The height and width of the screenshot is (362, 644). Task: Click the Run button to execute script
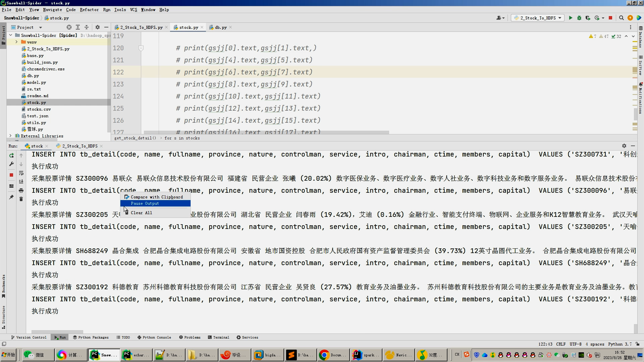[x=571, y=18]
